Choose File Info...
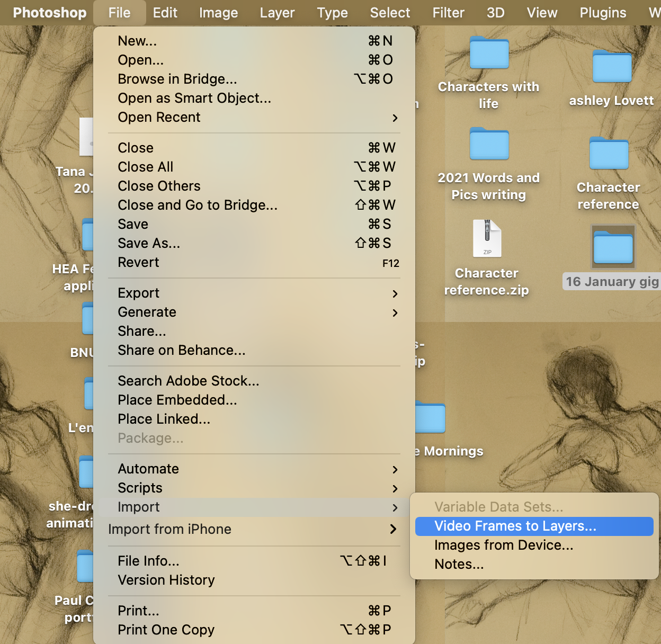The width and height of the screenshot is (661, 644). (254, 561)
